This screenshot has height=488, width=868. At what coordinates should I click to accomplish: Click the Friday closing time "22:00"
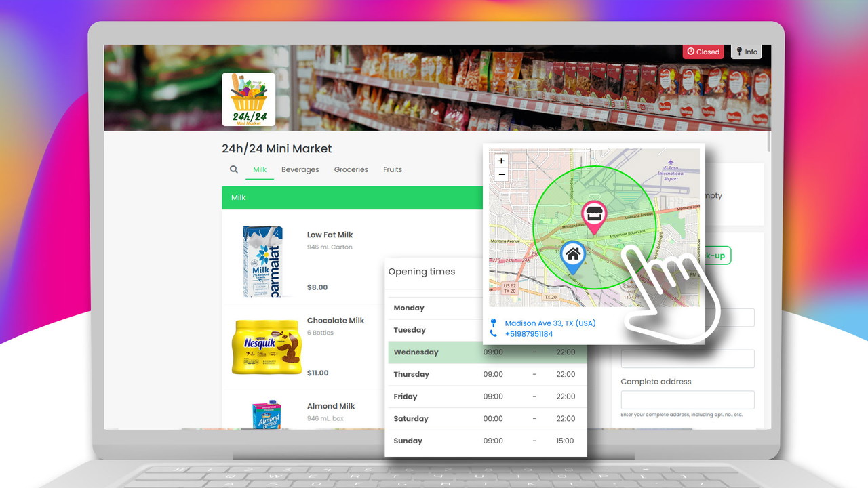pyautogui.click(x=566, y=396)
